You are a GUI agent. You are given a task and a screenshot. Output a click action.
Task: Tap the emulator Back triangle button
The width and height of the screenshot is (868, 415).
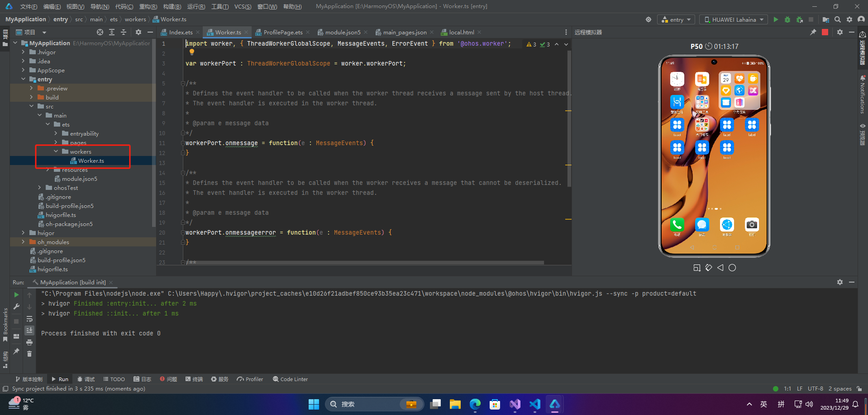point(720,268)
